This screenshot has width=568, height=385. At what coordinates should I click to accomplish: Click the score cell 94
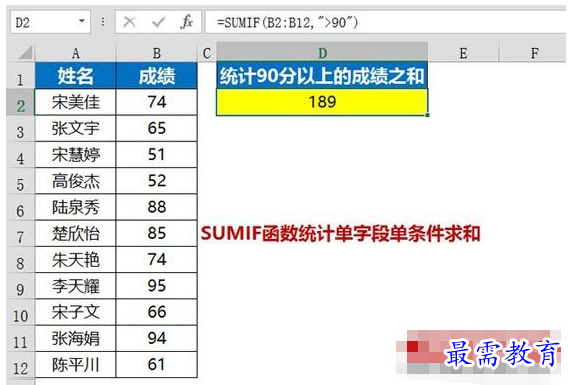coord(156,338)
